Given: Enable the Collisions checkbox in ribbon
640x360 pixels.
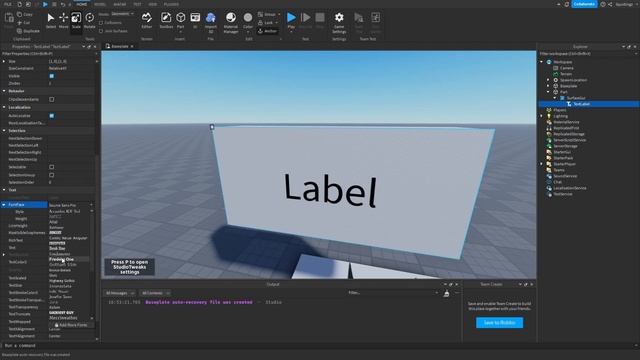Looking at the screenshot, I should (101, 23).
